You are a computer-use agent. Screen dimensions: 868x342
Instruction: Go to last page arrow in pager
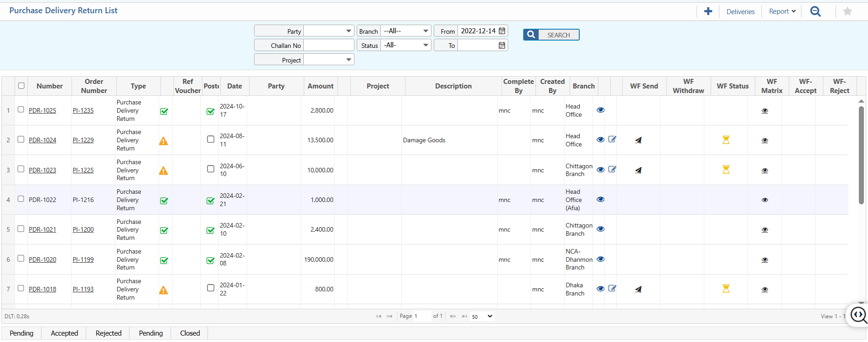coord(464,316)
